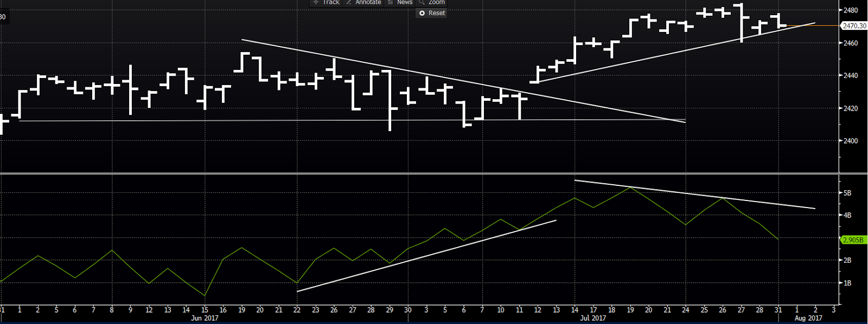Click the 5B volume axis label
Viewport: 868px width, 324px height.
point(847,193)
